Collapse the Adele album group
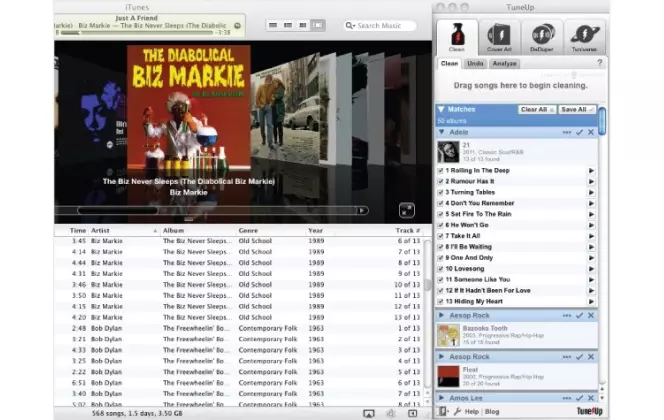664x420 pixels. (441, 132)
